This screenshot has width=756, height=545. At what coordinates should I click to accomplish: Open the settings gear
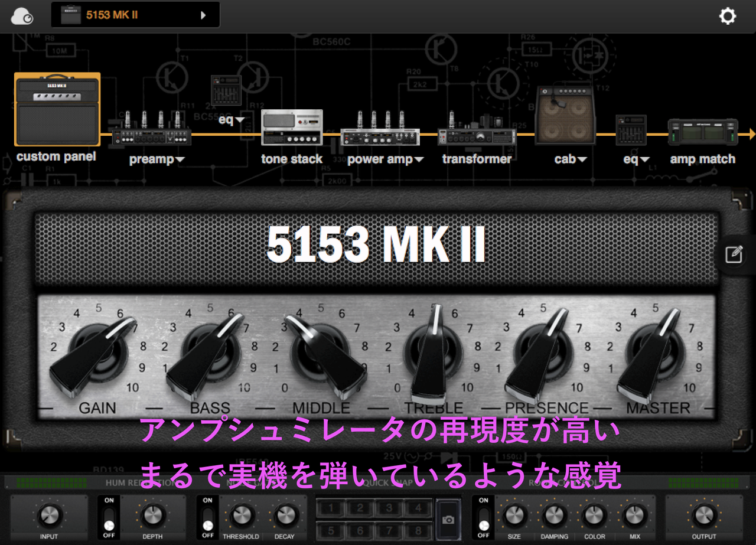(728, 16)
